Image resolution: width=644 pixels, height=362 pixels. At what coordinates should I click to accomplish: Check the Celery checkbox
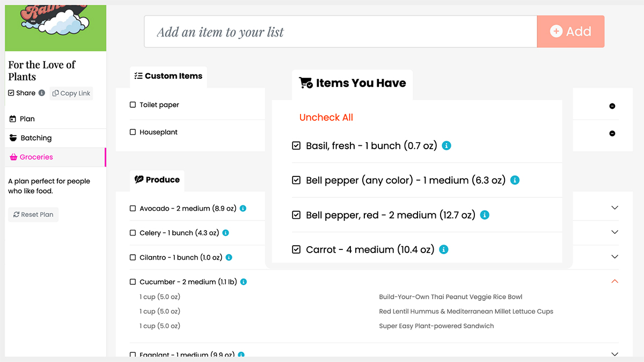(x=133, y=233)
